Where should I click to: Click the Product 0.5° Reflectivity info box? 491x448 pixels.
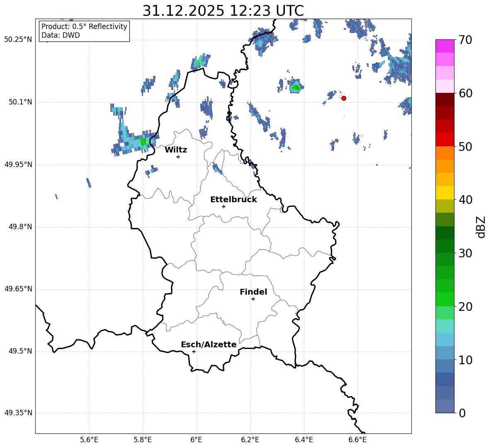84,31
